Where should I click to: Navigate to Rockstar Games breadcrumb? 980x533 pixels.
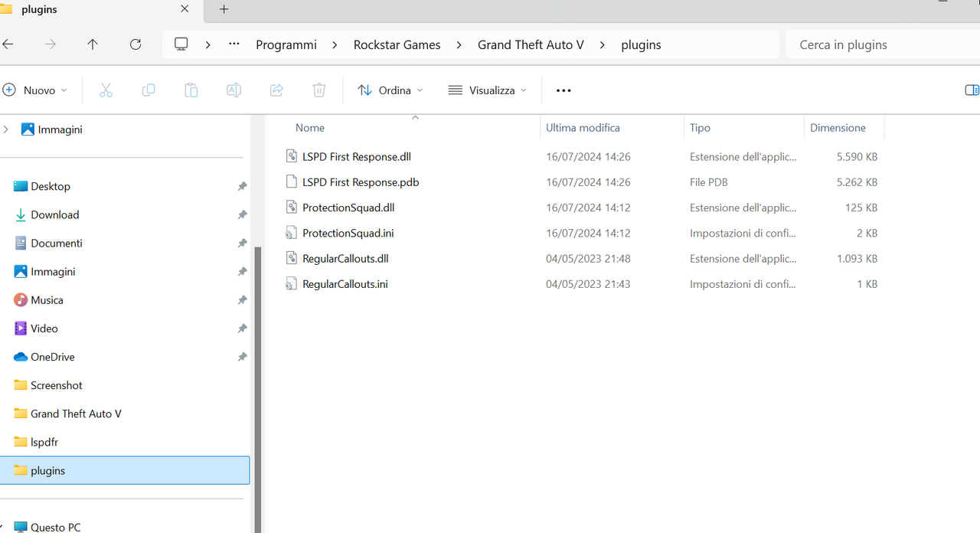[x=397, y=44]
